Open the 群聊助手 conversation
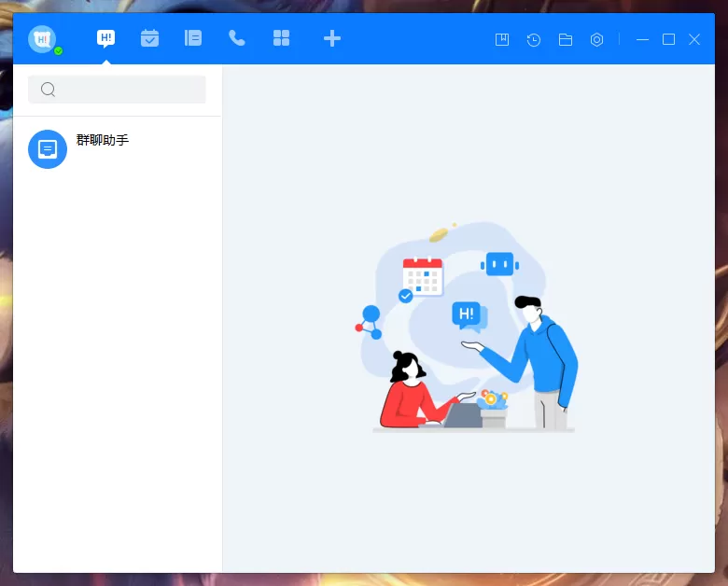Image resolution: width=728 pixels, height=586 pixels. pyautogui.click(x=118, y=149)
